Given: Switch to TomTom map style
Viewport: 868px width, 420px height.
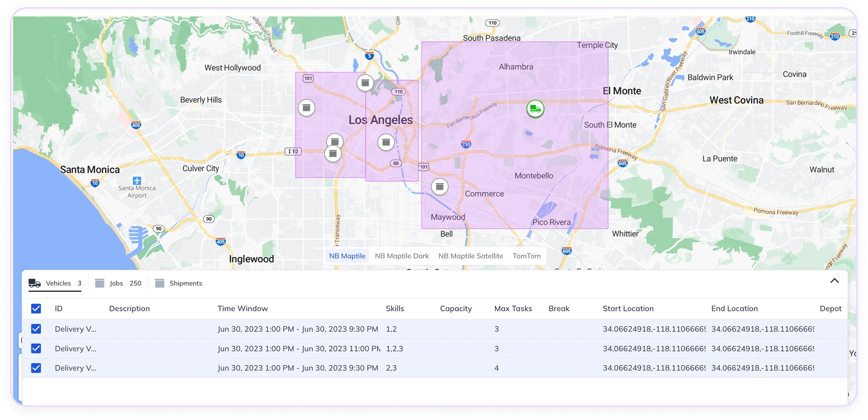Looking at the screenshot, I should click(526, 256).
